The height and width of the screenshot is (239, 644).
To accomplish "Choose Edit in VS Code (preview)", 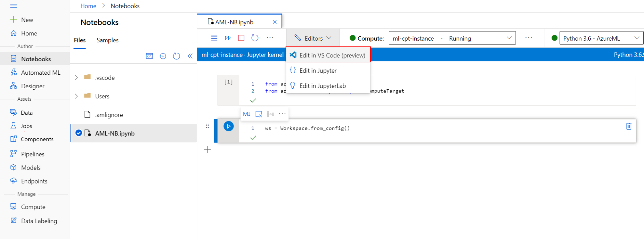I will [328, 55].
